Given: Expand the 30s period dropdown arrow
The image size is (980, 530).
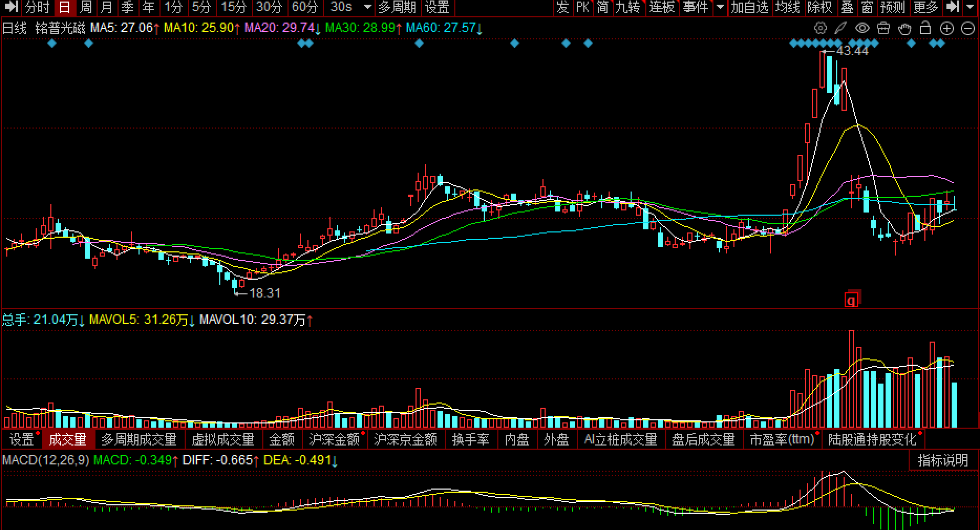Looking at the screenshot, I should 367,7.
